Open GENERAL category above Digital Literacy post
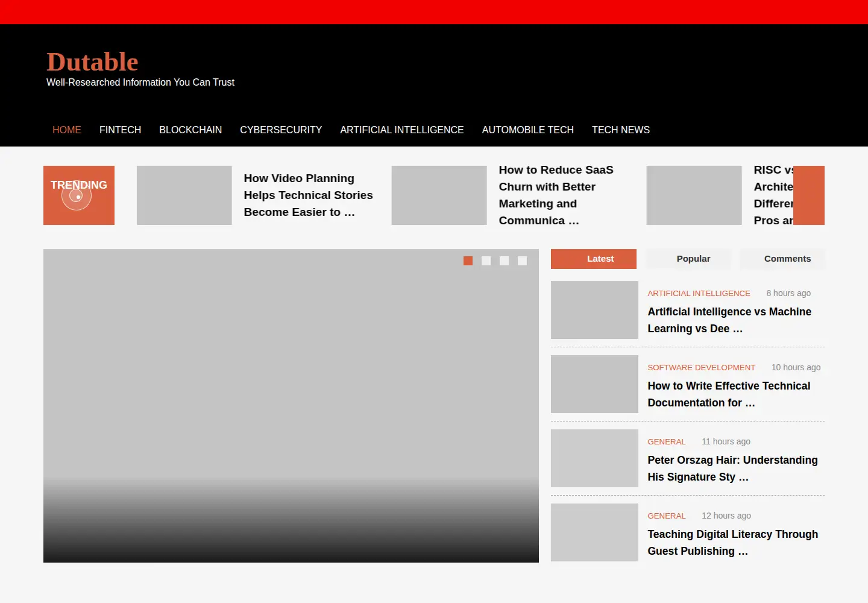868x603 pixels. [666, 516]
